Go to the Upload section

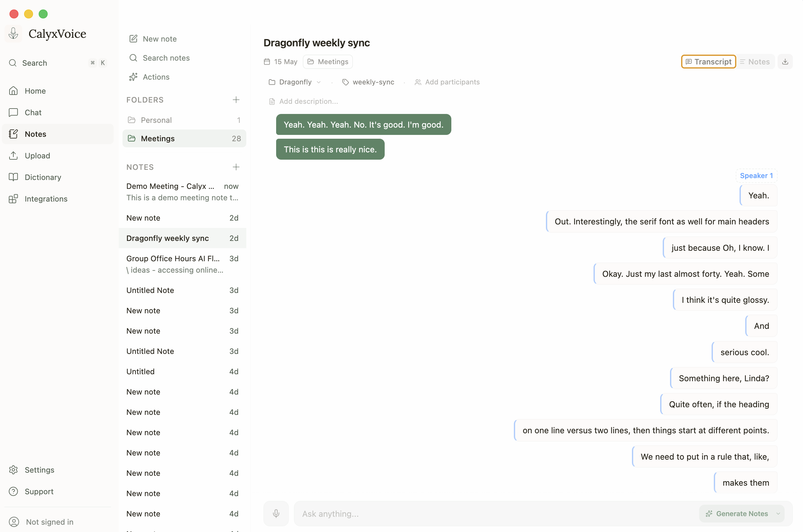58,156
